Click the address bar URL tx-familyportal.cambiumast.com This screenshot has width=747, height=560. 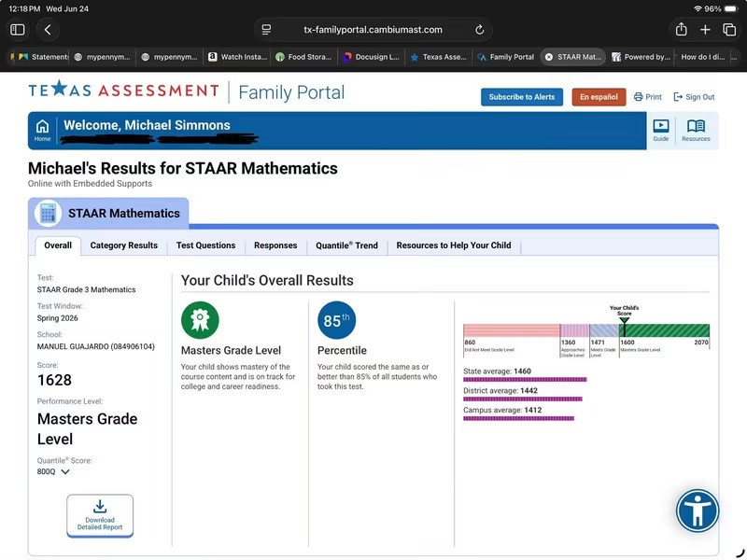tap(373, 30)
